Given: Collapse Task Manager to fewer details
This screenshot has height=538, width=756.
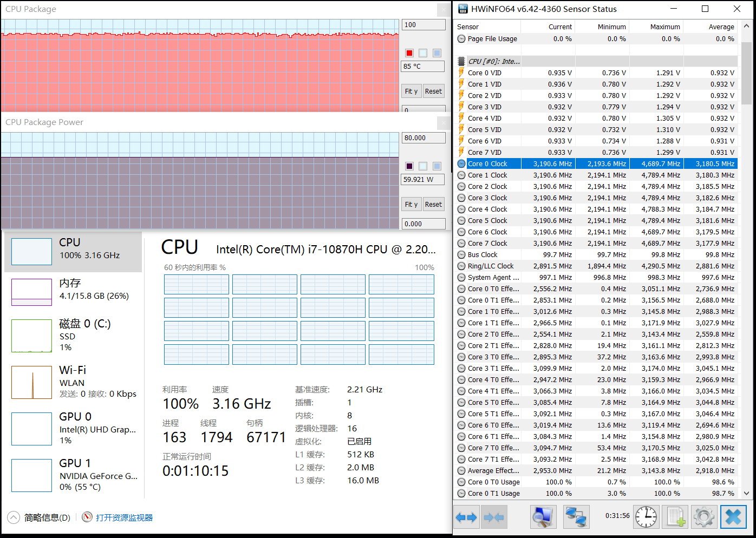Looking at the screenshot, I should 40,517.
